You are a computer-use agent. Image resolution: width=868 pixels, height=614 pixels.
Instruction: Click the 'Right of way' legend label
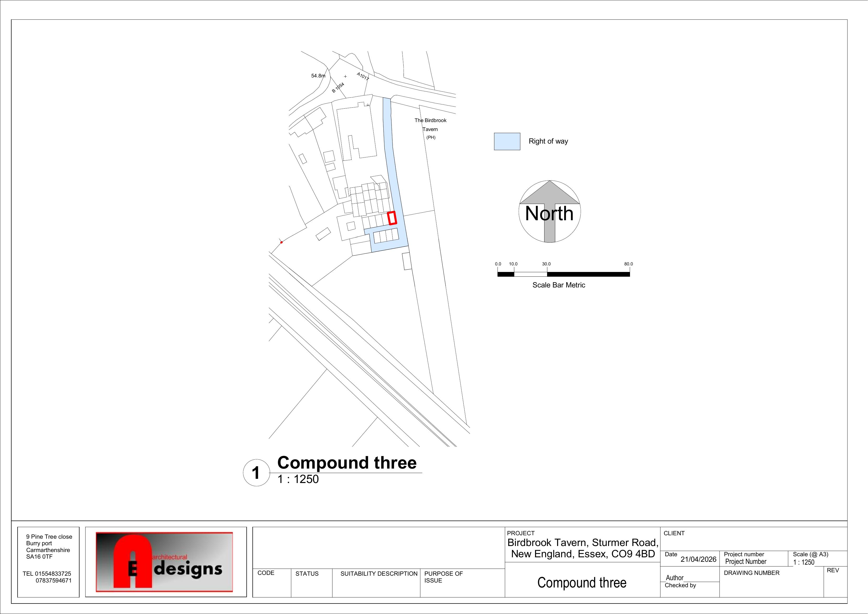tap(548, 141)
